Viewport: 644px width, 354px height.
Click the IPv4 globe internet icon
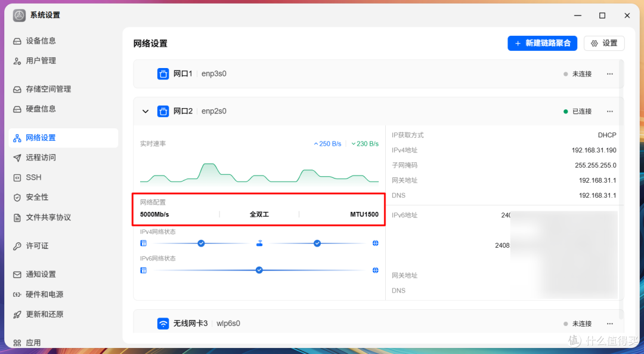pyautogui.click(x=376, y=244)
